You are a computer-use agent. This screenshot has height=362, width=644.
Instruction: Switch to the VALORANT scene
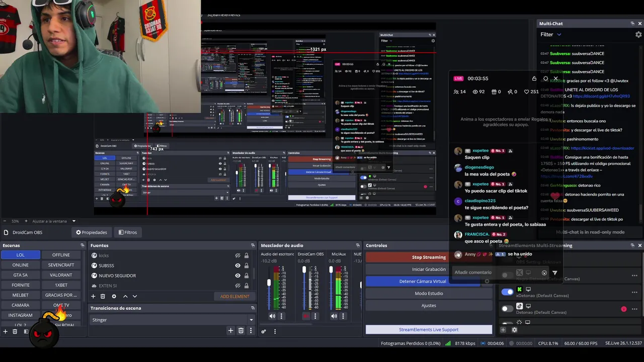61,275
